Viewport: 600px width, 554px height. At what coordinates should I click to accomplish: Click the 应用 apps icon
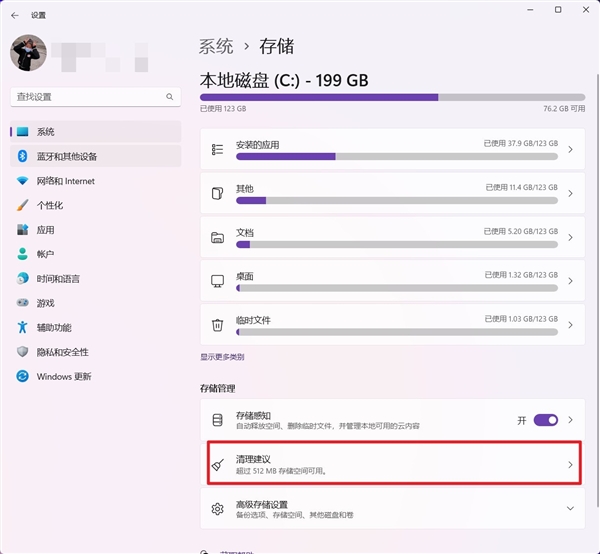pyautogui.click(x=23, y=229)
